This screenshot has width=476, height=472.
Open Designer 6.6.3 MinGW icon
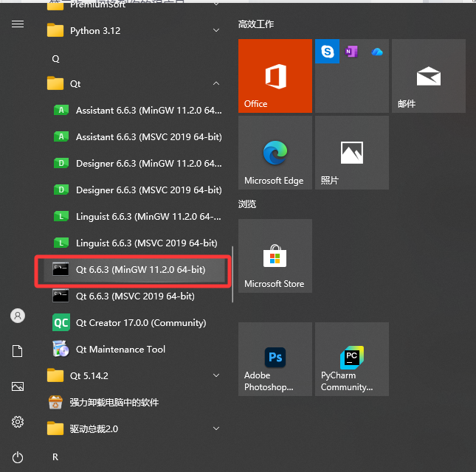(x=61, y=163)
